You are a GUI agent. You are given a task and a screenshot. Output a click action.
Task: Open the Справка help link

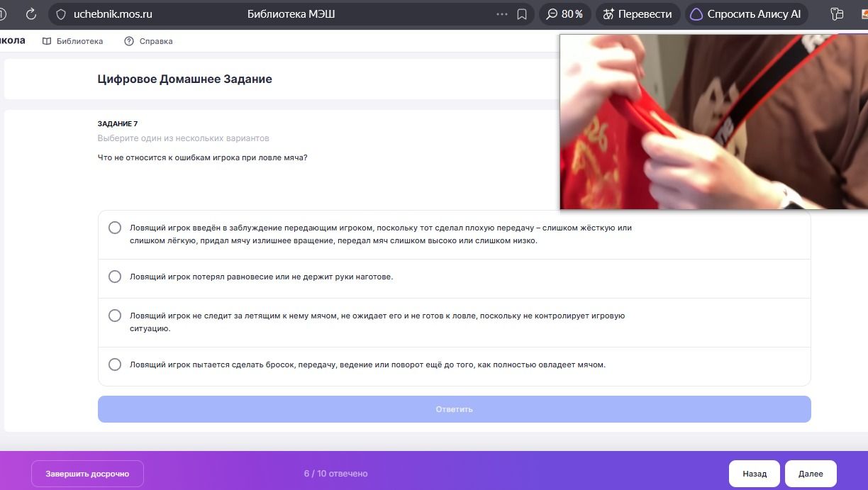148,41
